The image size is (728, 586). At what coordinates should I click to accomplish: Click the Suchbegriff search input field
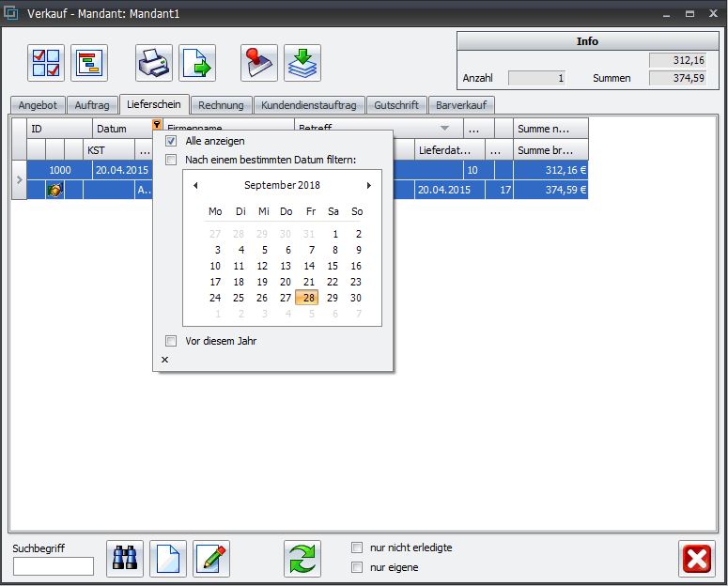pyautogui.click(x=54, y=566)
